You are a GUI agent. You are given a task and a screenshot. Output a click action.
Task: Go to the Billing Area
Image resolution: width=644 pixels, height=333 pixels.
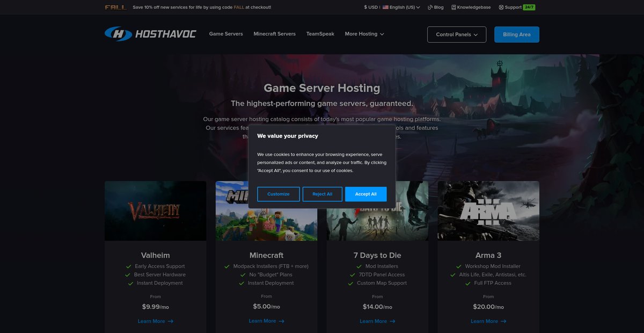point(517,34)
